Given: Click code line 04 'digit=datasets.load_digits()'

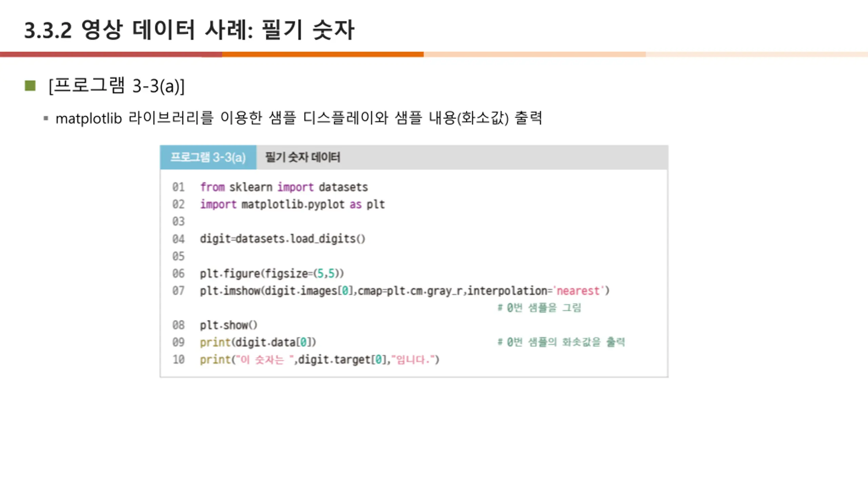Looking at the screenshot, I should [282, 239].
